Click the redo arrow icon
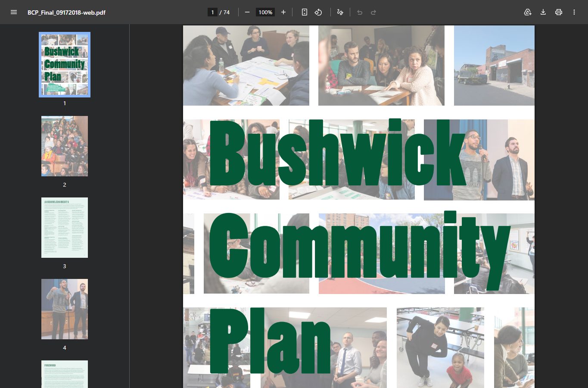588x388 pixels. [373, 12]
